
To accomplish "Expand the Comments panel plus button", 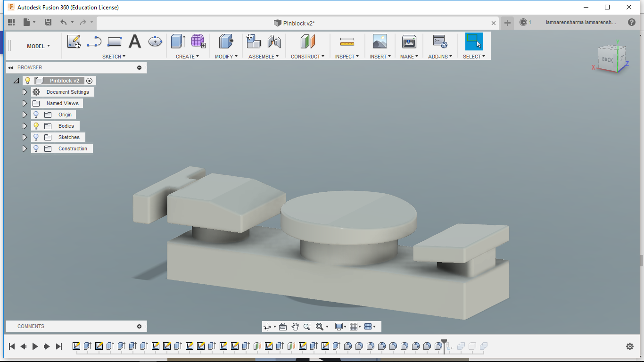I will [140, 326].
